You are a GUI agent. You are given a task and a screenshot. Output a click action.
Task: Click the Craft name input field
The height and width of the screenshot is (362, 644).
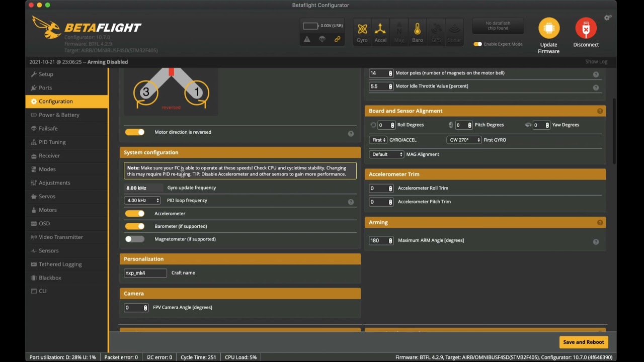(145, 273)
